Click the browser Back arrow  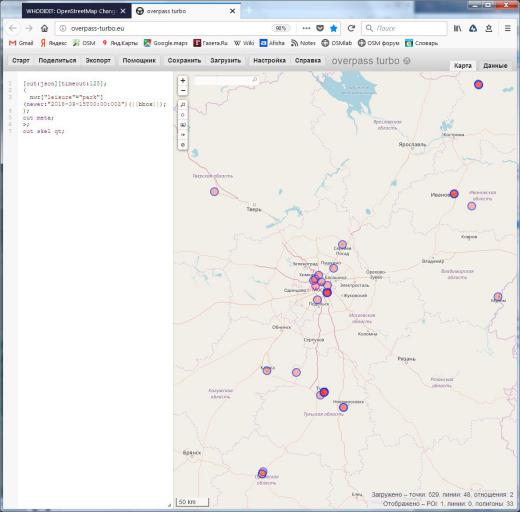13,29
